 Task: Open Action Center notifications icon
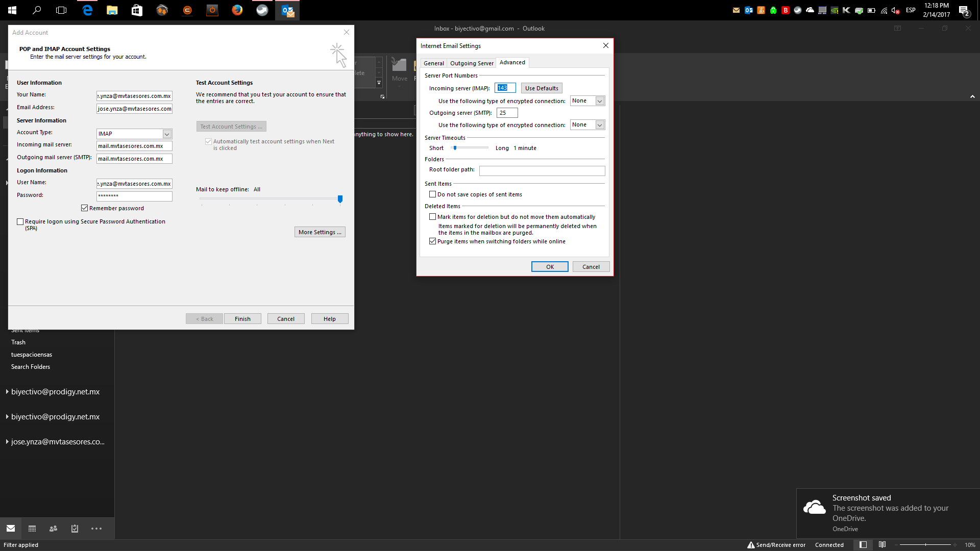tap(964, 10)
